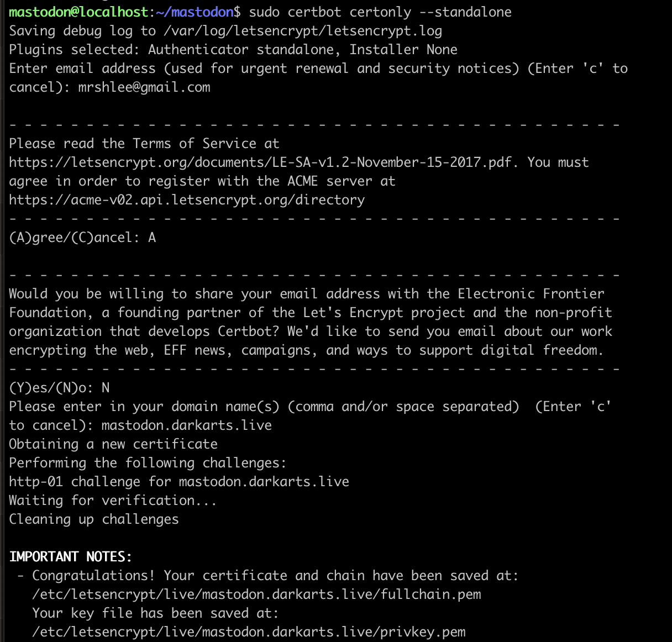Image resolution: width=672 pixels, height=642 pixels.
Task: Click the 'Your key file has been saved at:' line
Action: tap(156, 613)
